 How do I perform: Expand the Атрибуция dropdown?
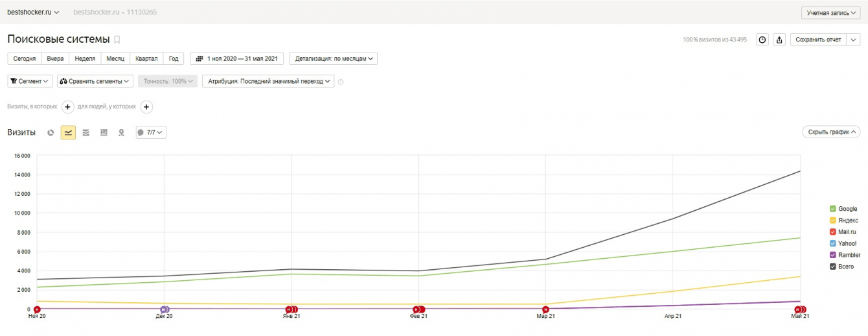coord(268,82)
